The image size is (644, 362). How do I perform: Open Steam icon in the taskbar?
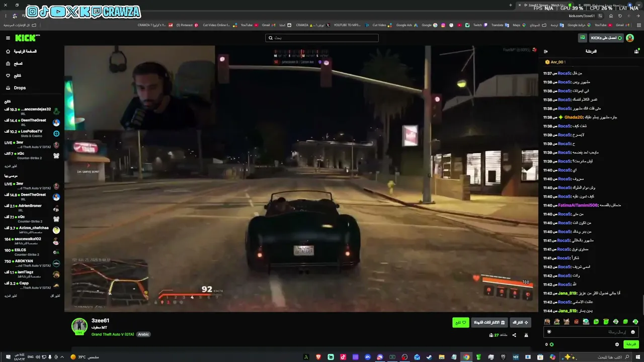(x=429, y=357)
